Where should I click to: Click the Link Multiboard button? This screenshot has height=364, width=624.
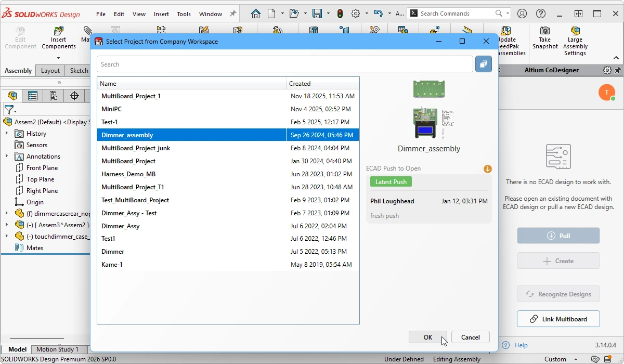click(x=558, y=319)
